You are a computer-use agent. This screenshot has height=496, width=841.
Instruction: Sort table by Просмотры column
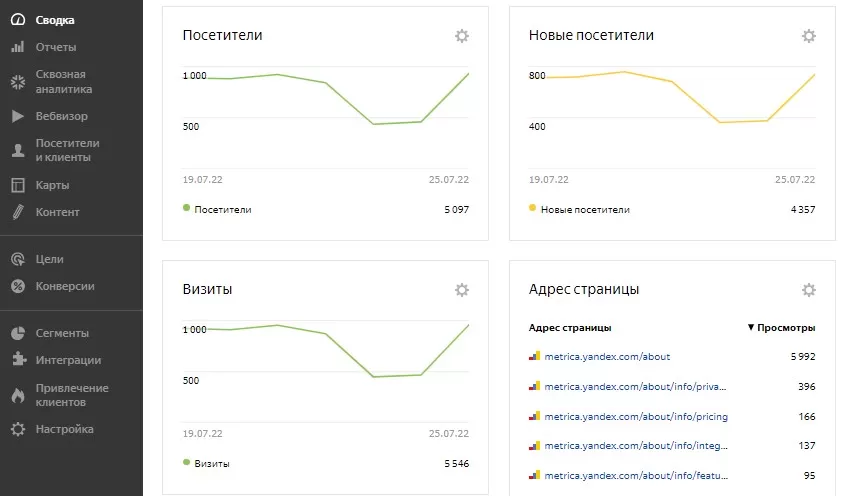[785, 328]
